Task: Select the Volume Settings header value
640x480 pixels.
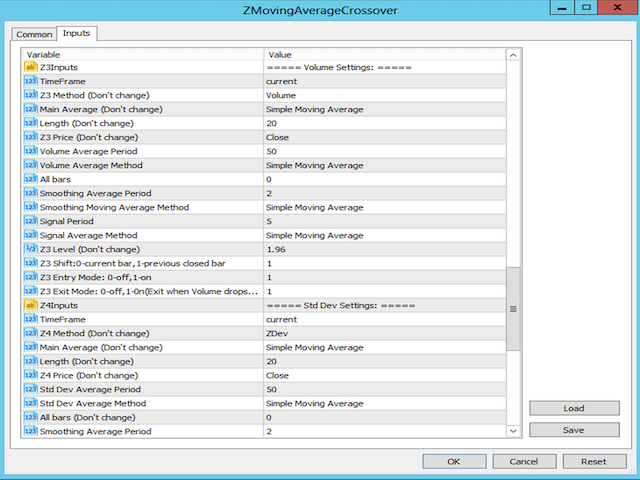Action: pos(385,67)
